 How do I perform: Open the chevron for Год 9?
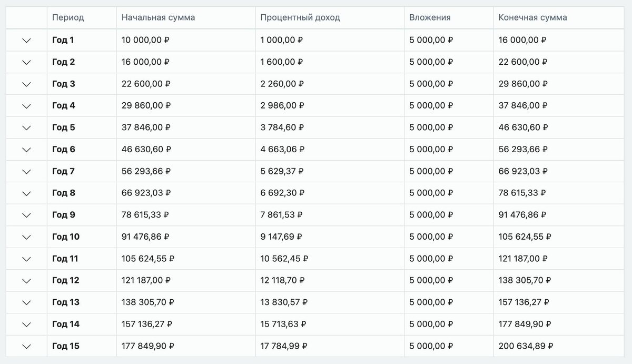point(26,215)
